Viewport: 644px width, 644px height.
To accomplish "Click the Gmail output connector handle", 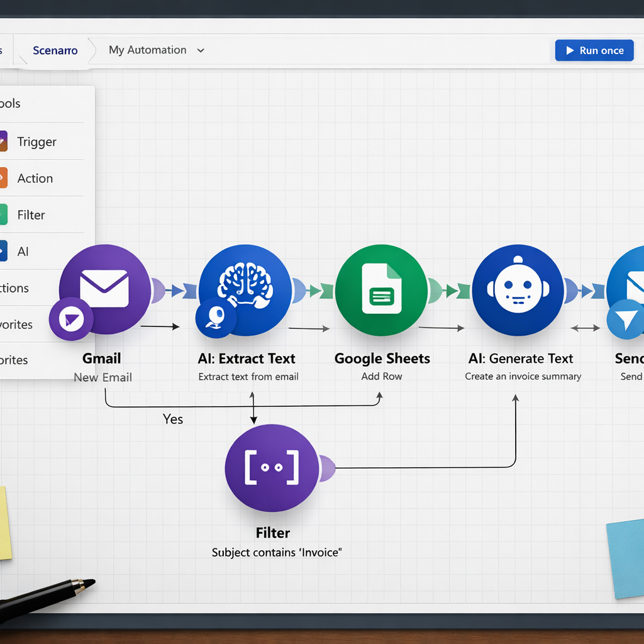I will tap(158, 291).
